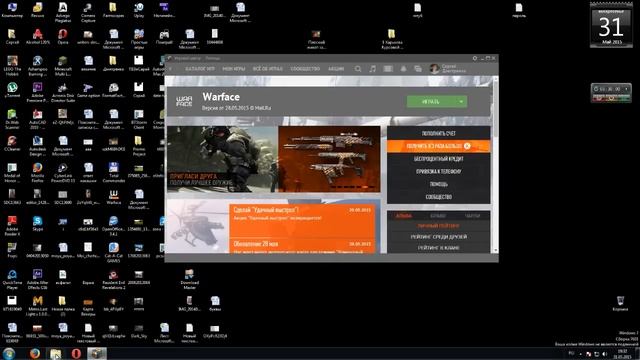
Task: Click 'Привязка к телефону' side menu item
Action: coord(438,171)
